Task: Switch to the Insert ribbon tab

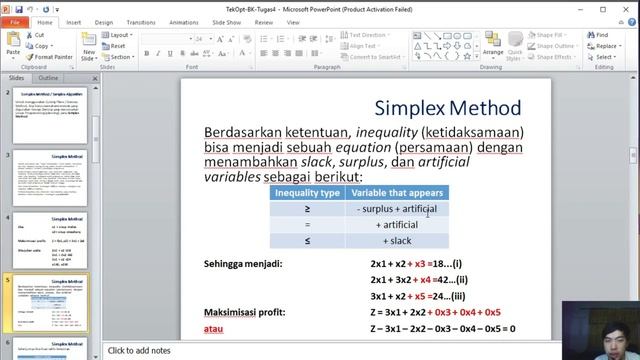Action: [x=73, y=22]
